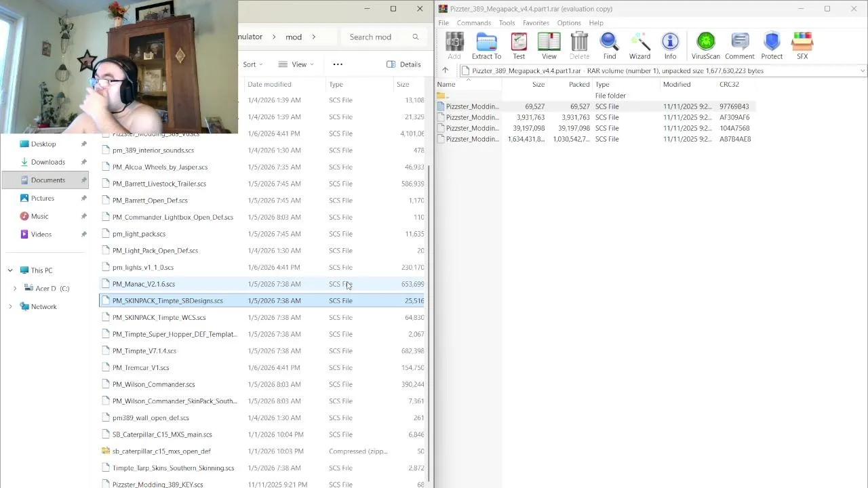The height and width of the screenshot is (488, 868).
Task: Click the WinRAR Add toolbar icon
Action: click(x=454, y=46)
